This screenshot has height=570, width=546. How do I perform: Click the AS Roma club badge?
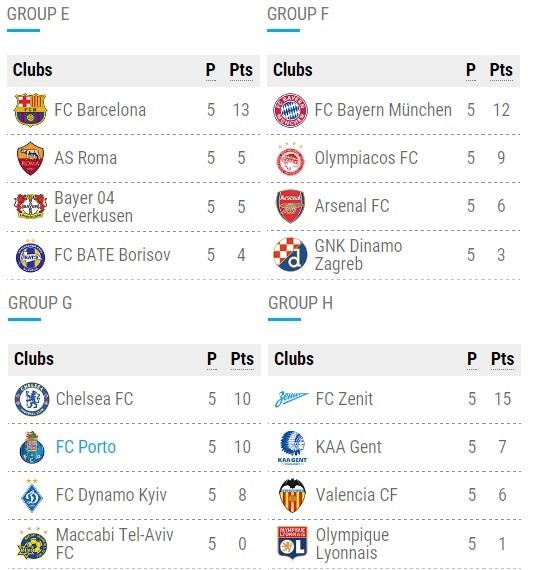(31, 158)
